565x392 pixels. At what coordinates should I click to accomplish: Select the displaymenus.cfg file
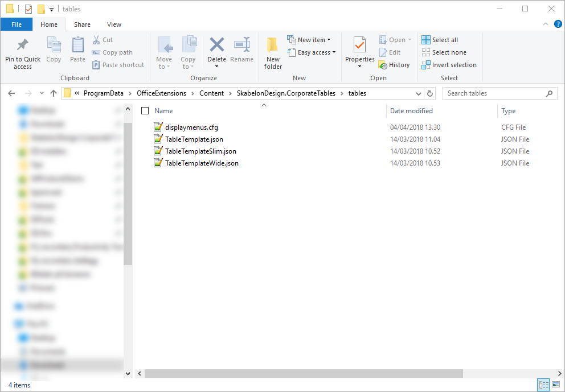(x=191, y=127)
